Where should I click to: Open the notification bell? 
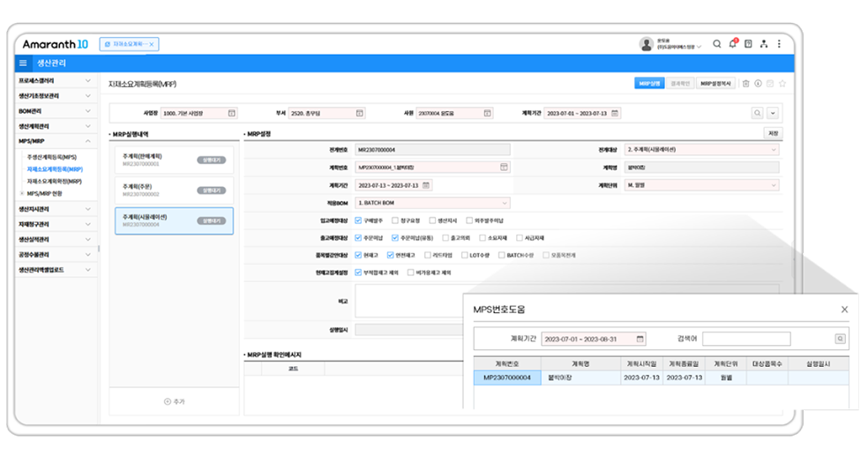731,43
